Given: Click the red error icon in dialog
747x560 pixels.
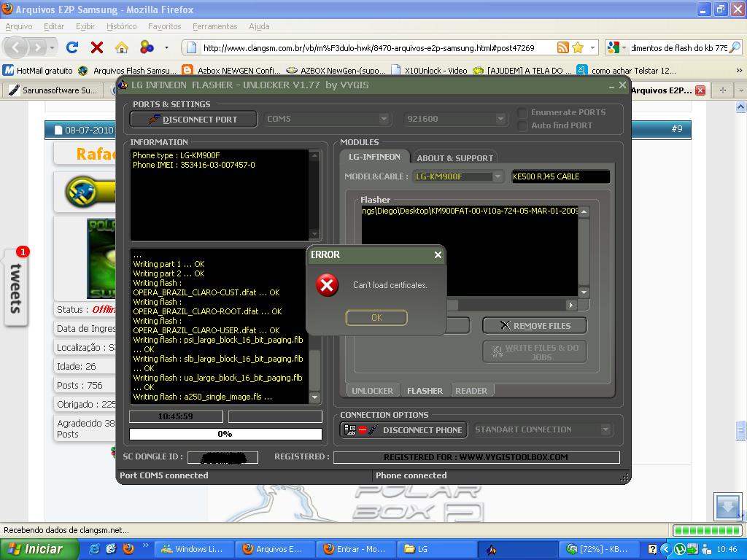Looking at the screenshot, I should (x=327, y=285).
